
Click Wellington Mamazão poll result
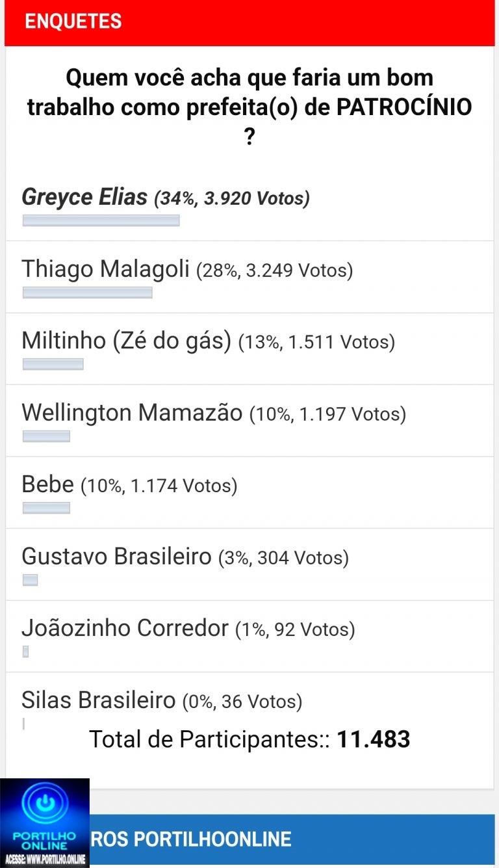[213, 413]
